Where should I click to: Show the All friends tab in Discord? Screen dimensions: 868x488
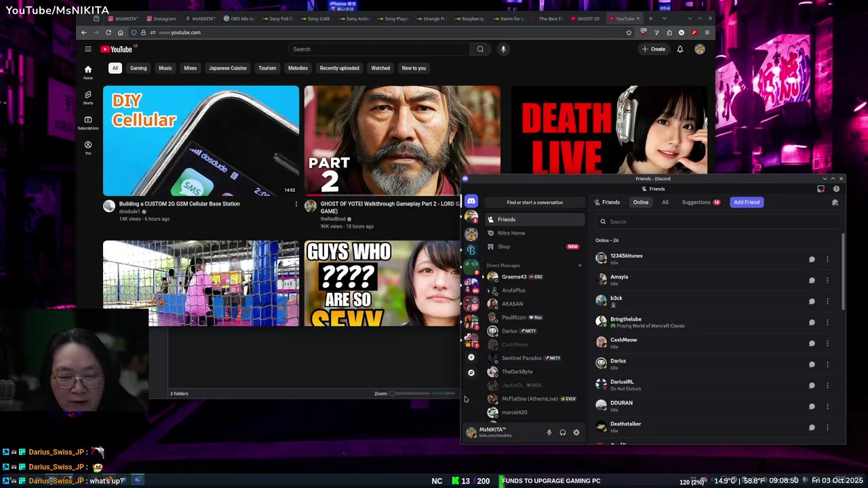tap(665, 202)
